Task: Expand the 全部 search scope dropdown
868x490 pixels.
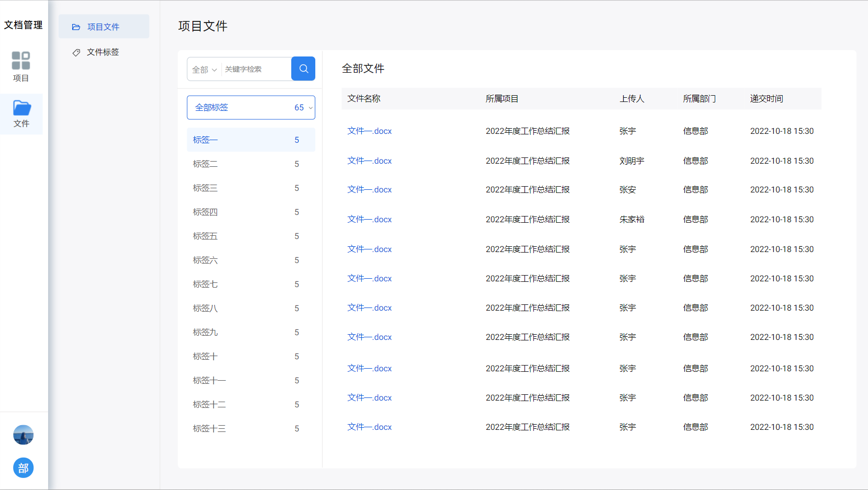Action: coord(204,70)
